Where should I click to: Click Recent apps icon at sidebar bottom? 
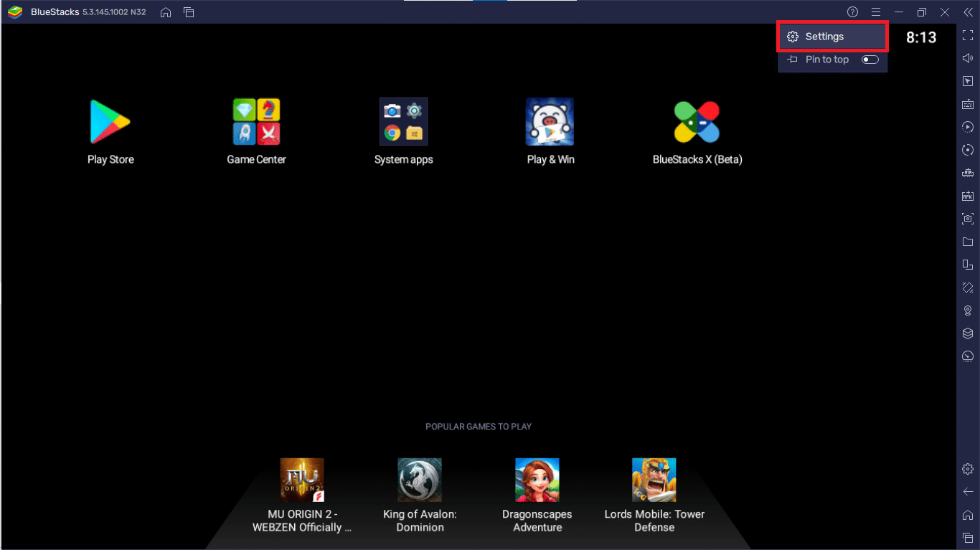[968, 538]
